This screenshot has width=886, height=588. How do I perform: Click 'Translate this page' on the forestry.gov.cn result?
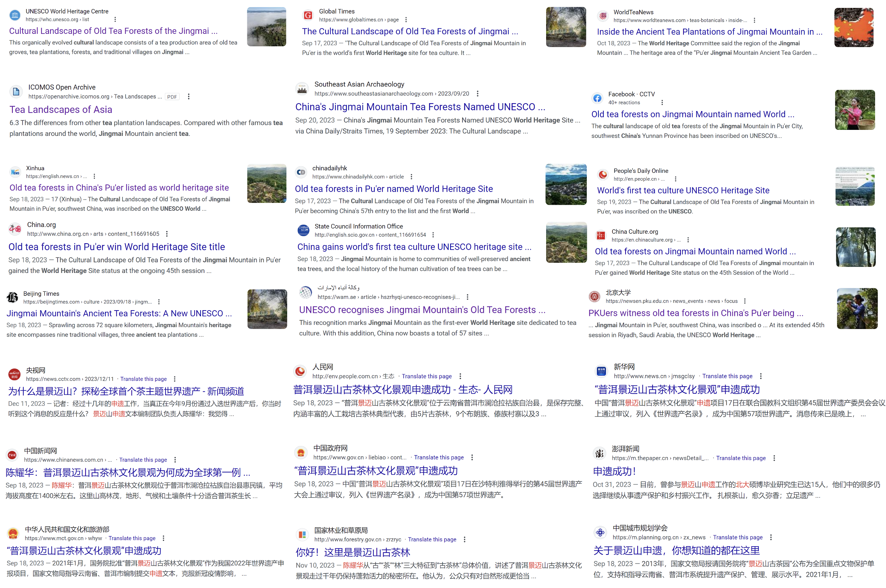coord(432,539)
